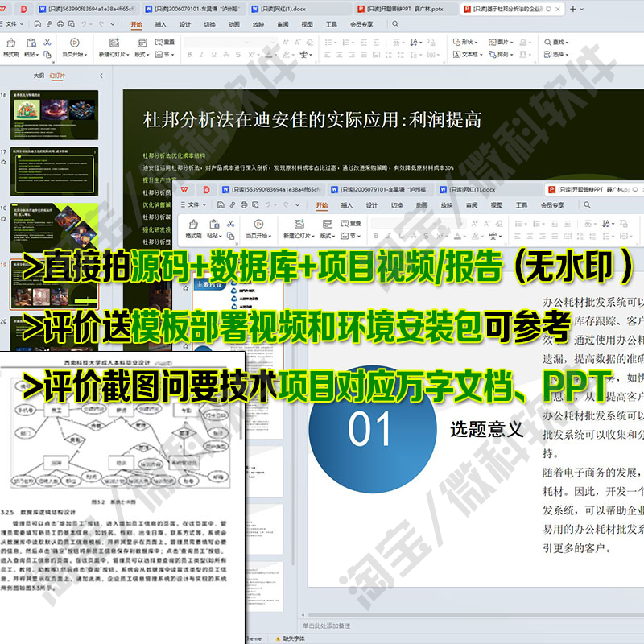Open 插入 tab in back window

(160, 24)
